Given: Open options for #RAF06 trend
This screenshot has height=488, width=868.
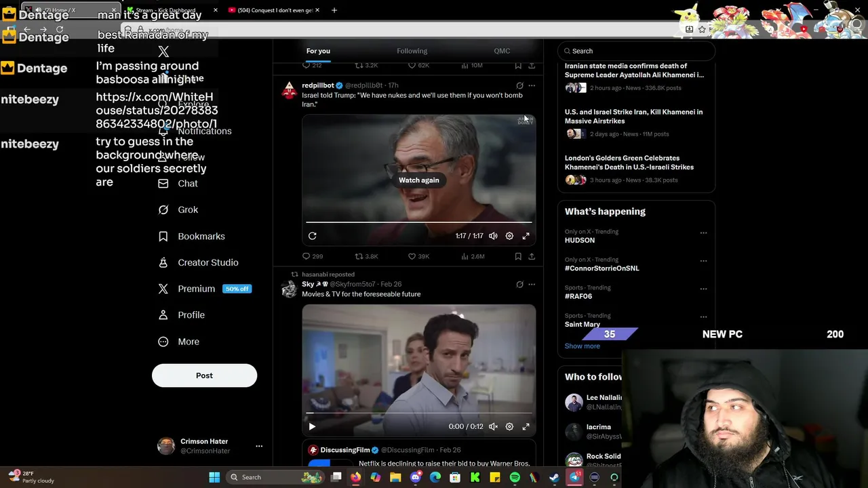Looking at the screenshot, I should 703,289.
